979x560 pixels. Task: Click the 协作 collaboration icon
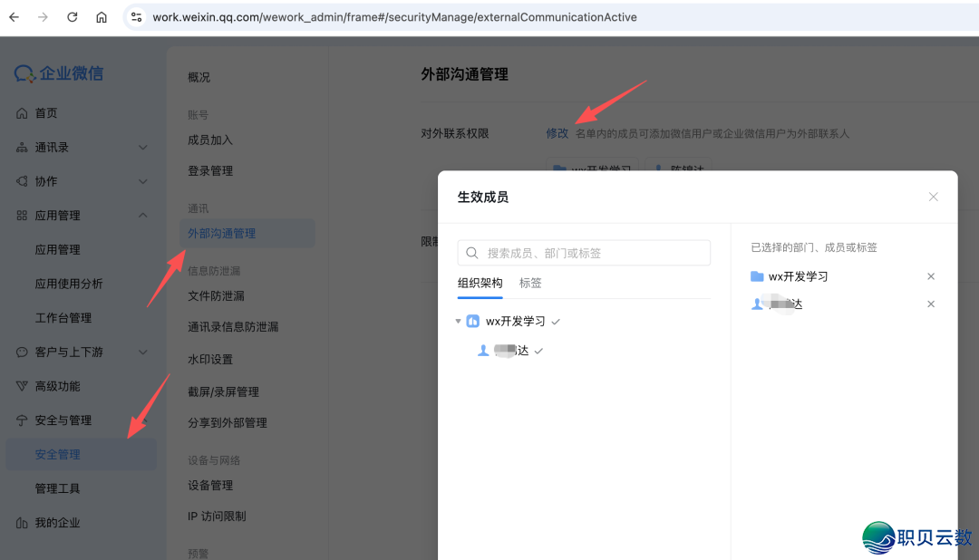point(21,180)
